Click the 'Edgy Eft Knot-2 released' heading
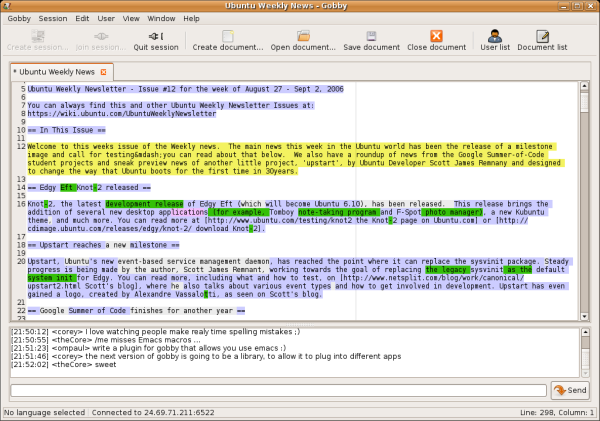This screenshot has height=421, width=600. click(x=89, y=188)
